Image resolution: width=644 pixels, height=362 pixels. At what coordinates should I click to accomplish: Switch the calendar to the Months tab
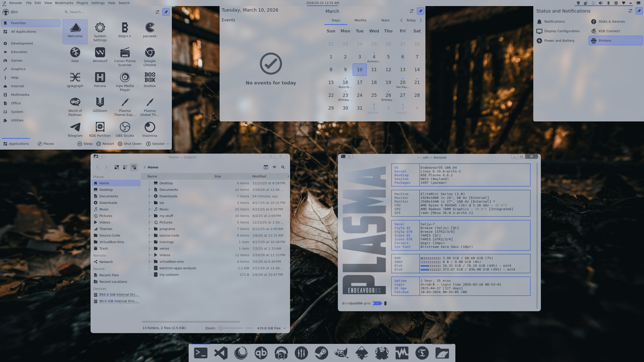(360, 20)
